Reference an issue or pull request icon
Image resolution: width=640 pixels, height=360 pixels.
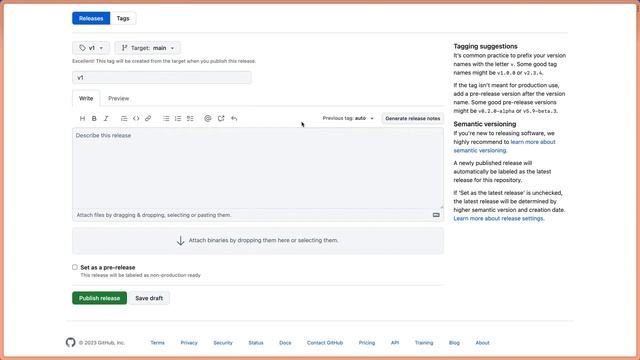click(x=221, y=118)
